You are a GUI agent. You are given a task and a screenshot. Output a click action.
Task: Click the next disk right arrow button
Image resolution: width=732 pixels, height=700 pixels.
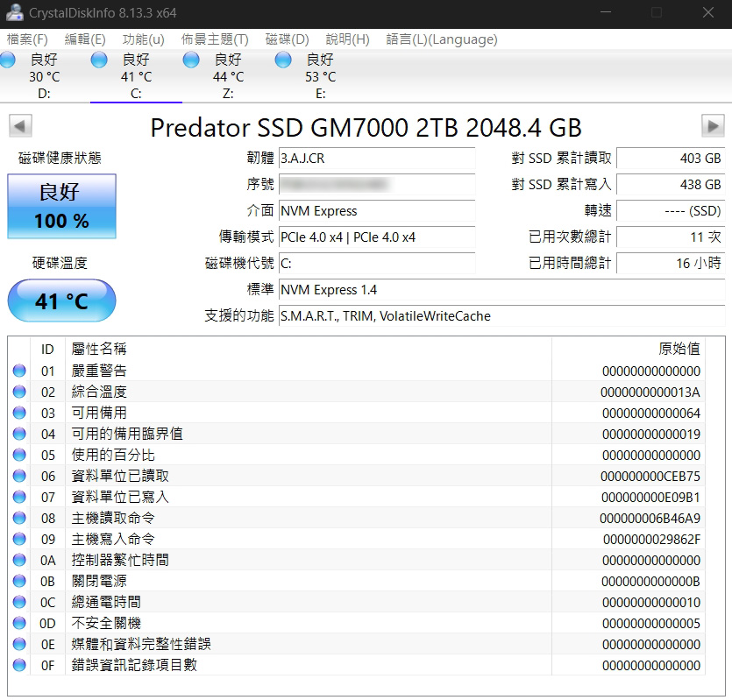[x=713, y=126]
